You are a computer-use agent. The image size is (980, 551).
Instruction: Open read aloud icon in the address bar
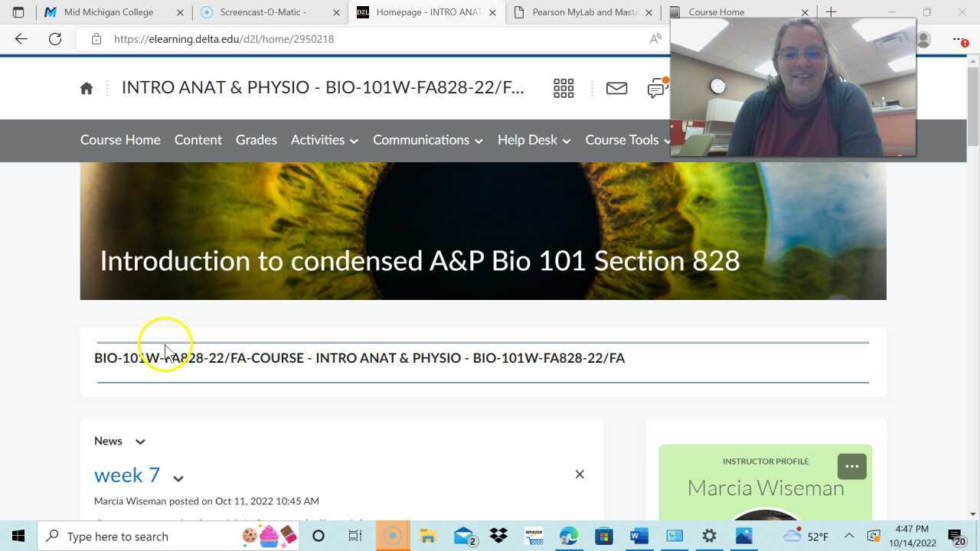click(655, 39)
